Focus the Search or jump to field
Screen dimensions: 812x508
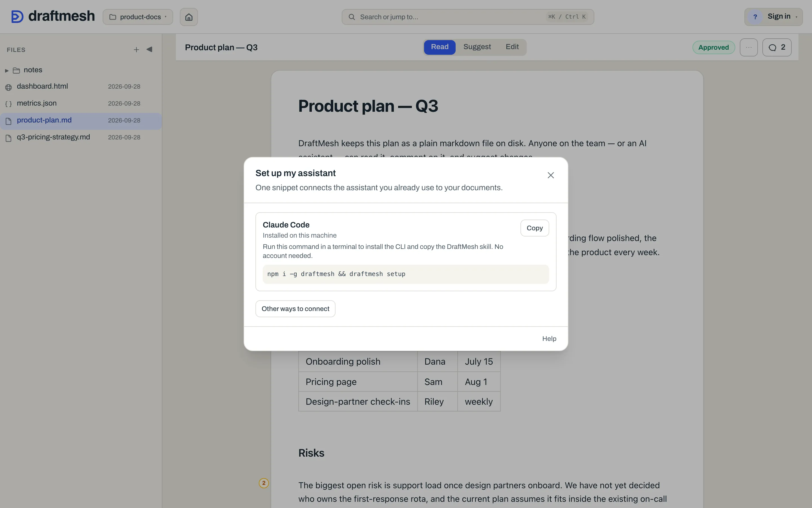[468, 17]
